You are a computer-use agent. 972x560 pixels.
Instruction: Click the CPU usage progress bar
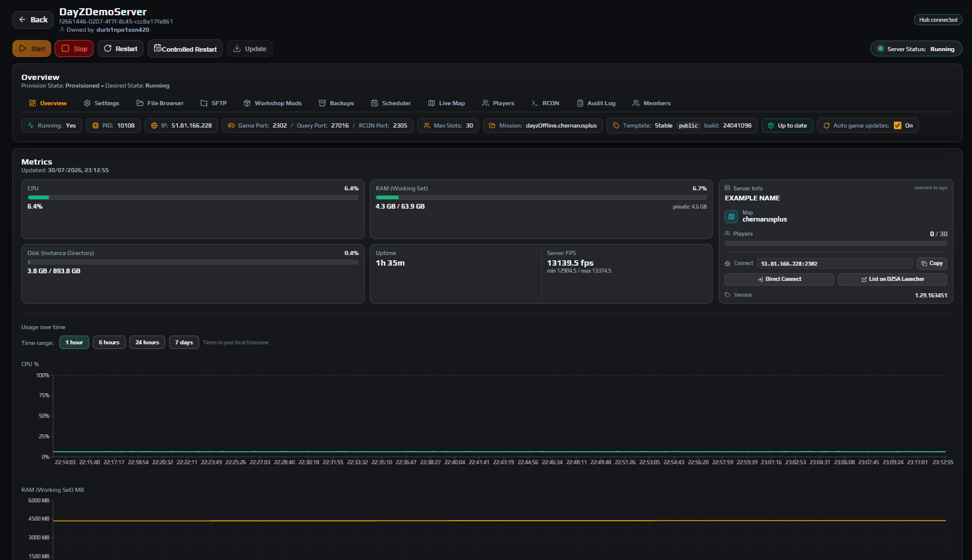pyautogui.click(x=193, y=197)
